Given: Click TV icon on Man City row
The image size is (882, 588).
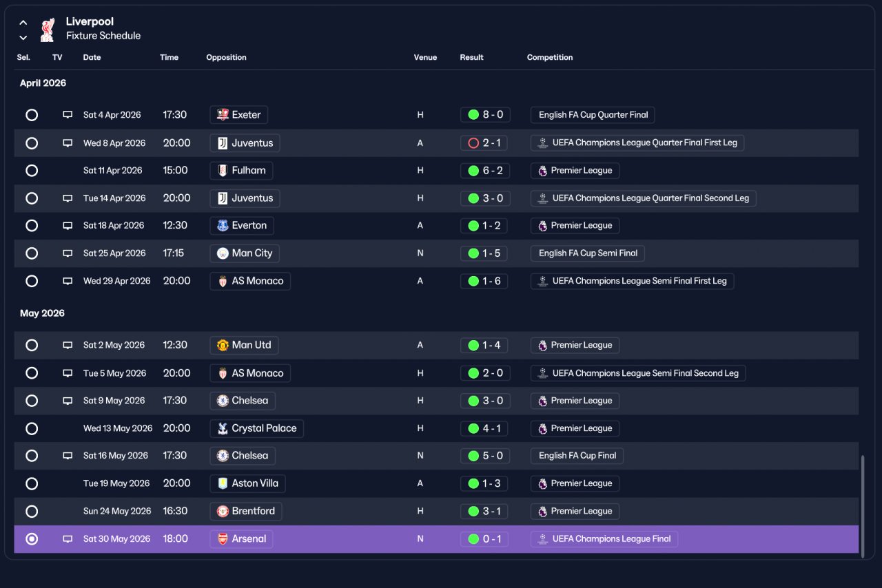Looking at the screenshot, I should 68,253.
